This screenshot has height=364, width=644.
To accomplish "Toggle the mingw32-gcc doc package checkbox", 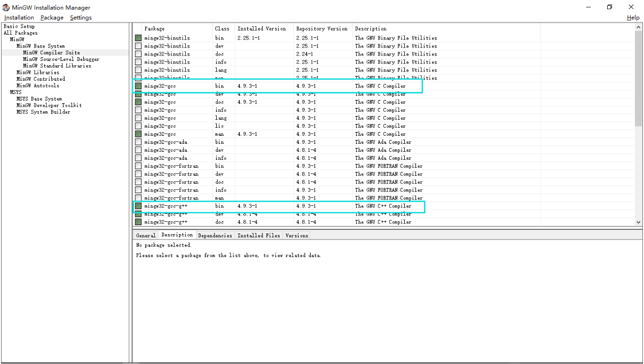I will point(138,102).
